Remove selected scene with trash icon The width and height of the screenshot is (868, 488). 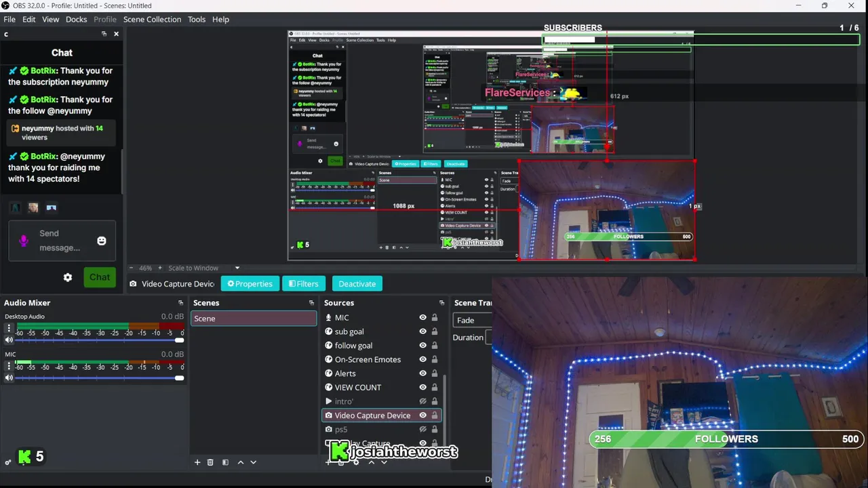click(x=210, y=462)
